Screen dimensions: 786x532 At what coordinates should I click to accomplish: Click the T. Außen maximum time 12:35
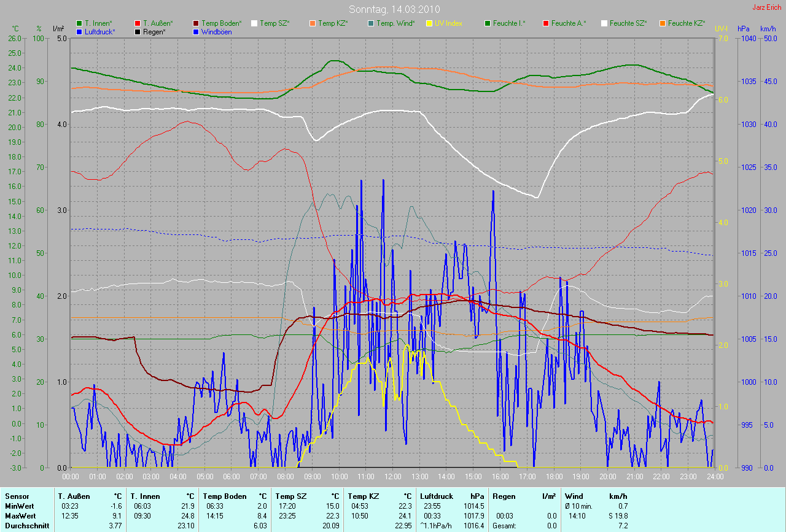coord(69,516)
